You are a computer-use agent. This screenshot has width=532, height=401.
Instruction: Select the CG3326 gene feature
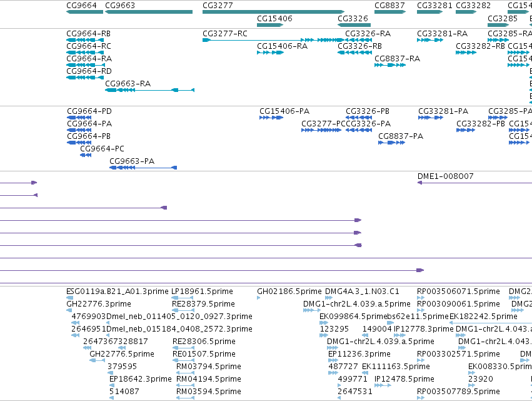coord(354,25)
